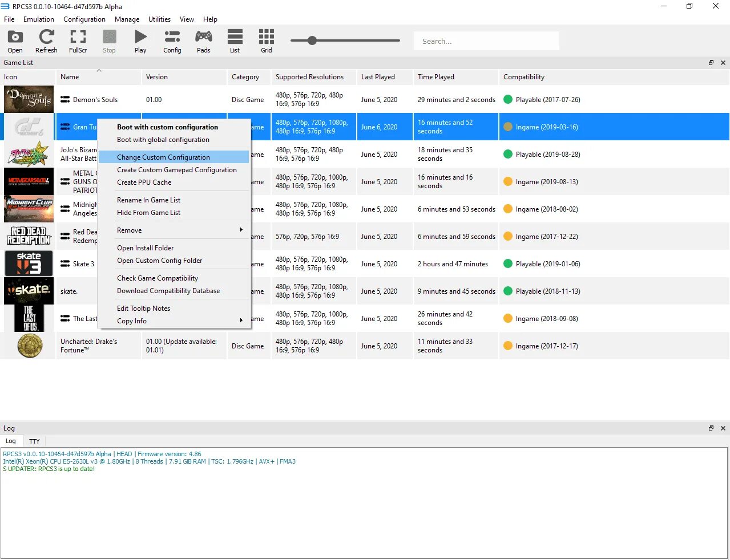Choose Hide From Game List
Screen dimensions: 730x560
pos(174,213)
